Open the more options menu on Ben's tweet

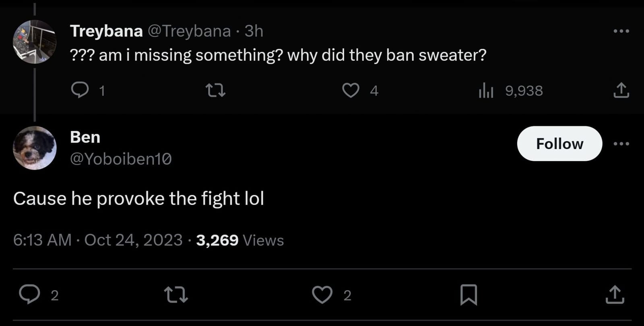click(x=621, y=143)
